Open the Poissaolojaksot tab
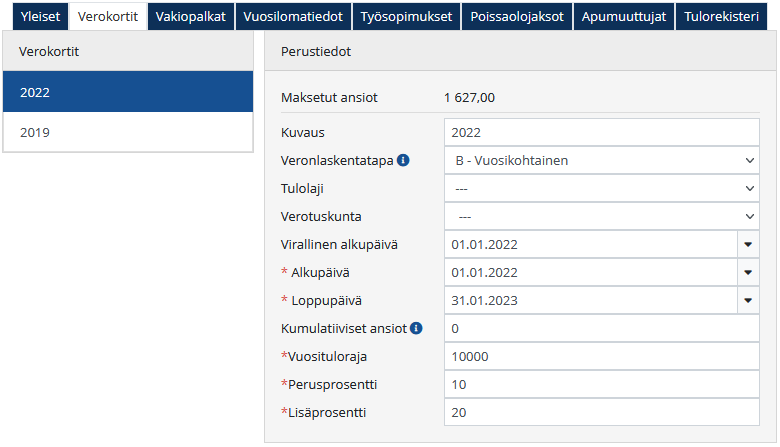Image resolution: width=780 pixels, height=447 pixels. (517, 16)
